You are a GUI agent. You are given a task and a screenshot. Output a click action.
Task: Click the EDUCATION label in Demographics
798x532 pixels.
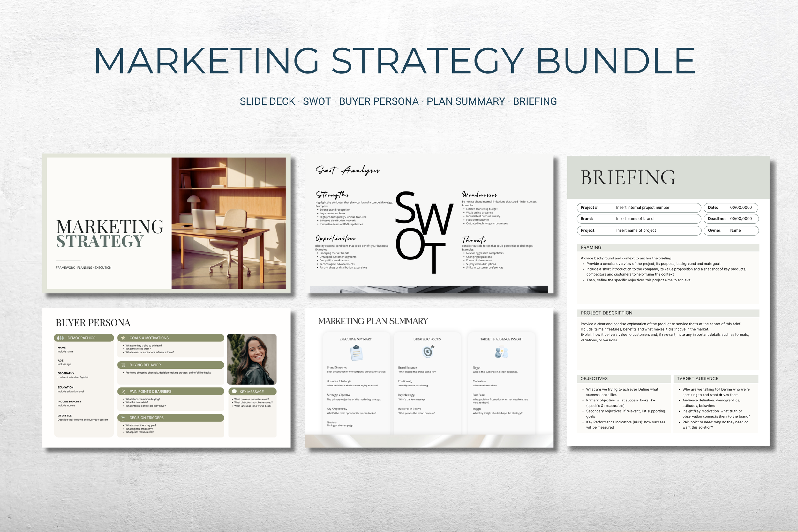pyautogui.click(x=65, y=387)
